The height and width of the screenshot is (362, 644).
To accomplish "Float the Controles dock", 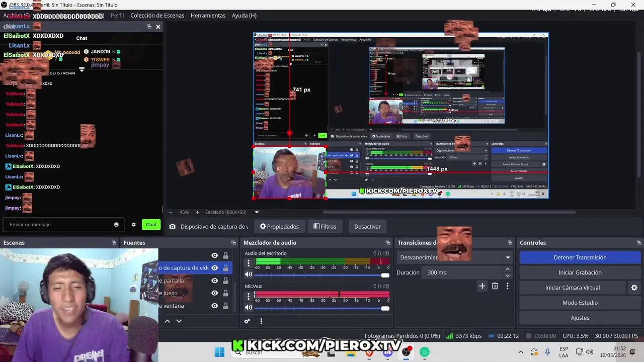I will [639, 243].
